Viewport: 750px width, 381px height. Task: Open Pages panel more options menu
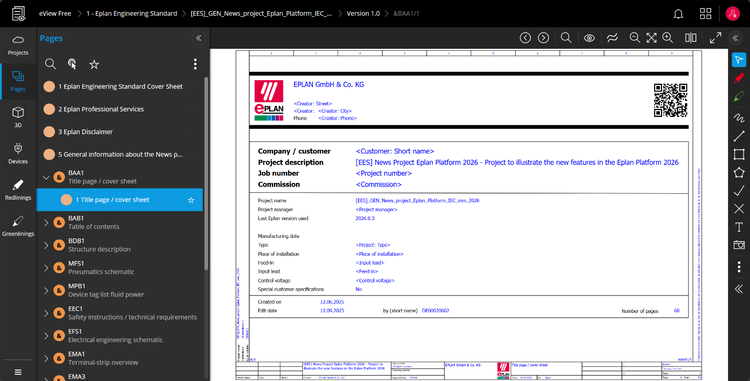point(195,64)
